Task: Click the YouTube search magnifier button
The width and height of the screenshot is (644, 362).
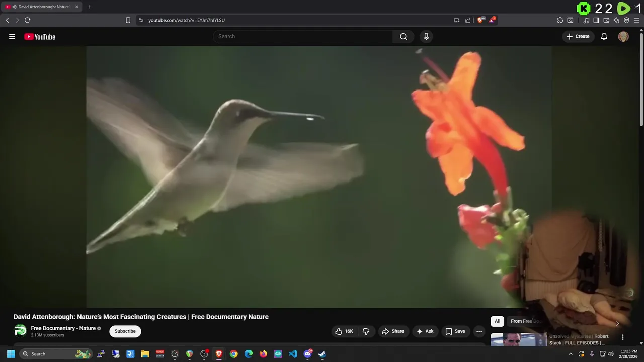Action: pos(404,36)
